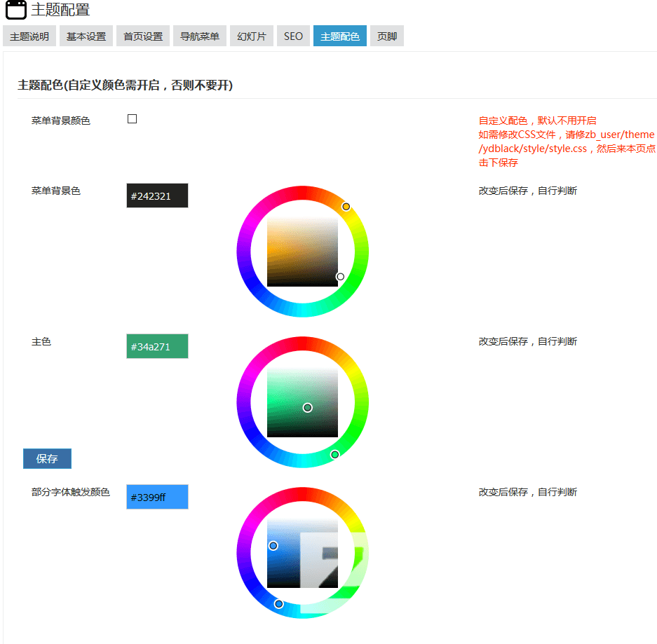Click the green gradient square of the 主色 picker

(x=302, y=402)
